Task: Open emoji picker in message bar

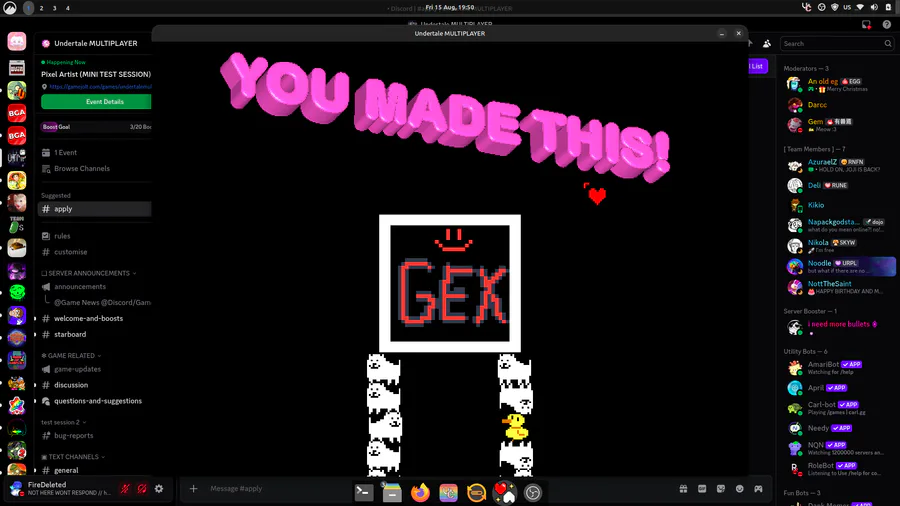Action: point(739,489)
